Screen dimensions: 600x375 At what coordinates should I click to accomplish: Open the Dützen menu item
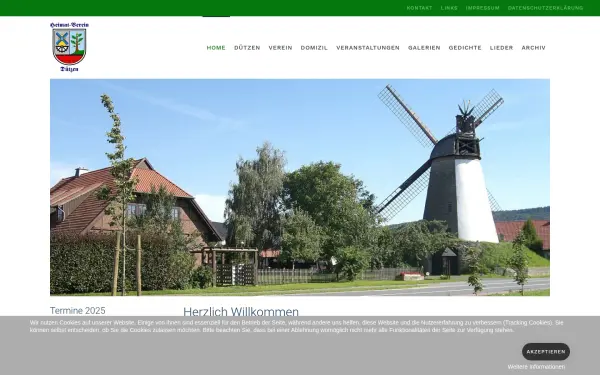[x=247, y=48]
